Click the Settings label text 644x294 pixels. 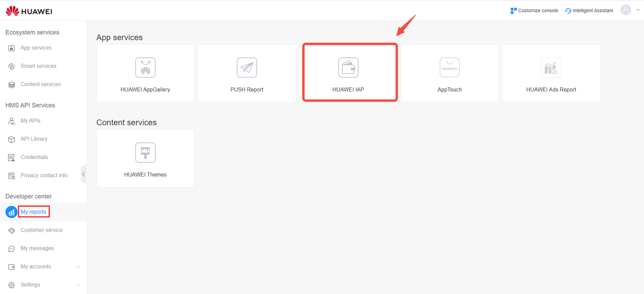pos(30,285)
